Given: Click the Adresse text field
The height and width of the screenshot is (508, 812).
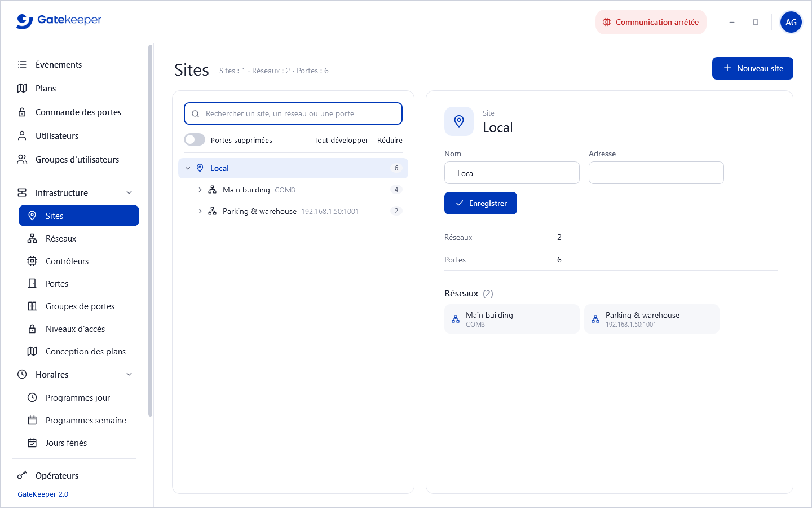Looking at the screenshot, I should [x=656, y=173].
